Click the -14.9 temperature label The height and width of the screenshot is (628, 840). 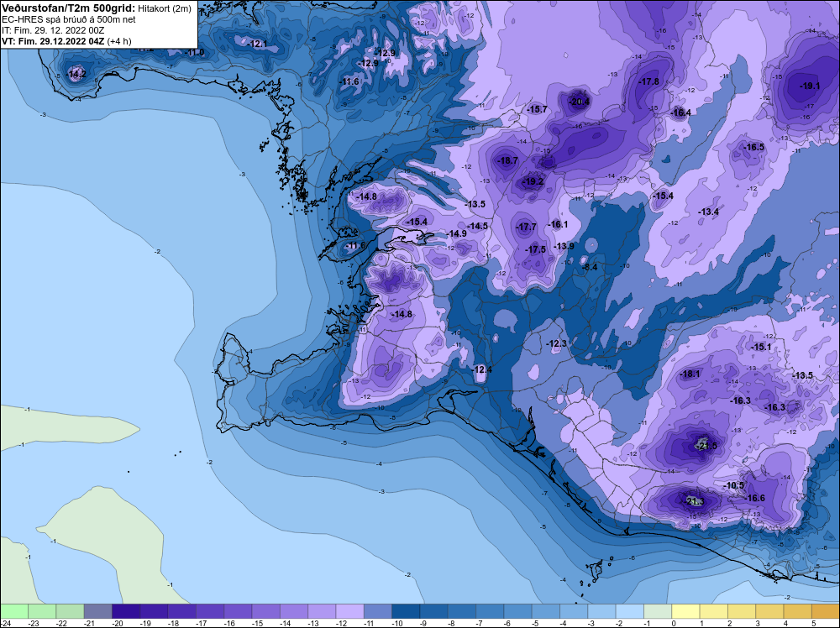(456, 234)
